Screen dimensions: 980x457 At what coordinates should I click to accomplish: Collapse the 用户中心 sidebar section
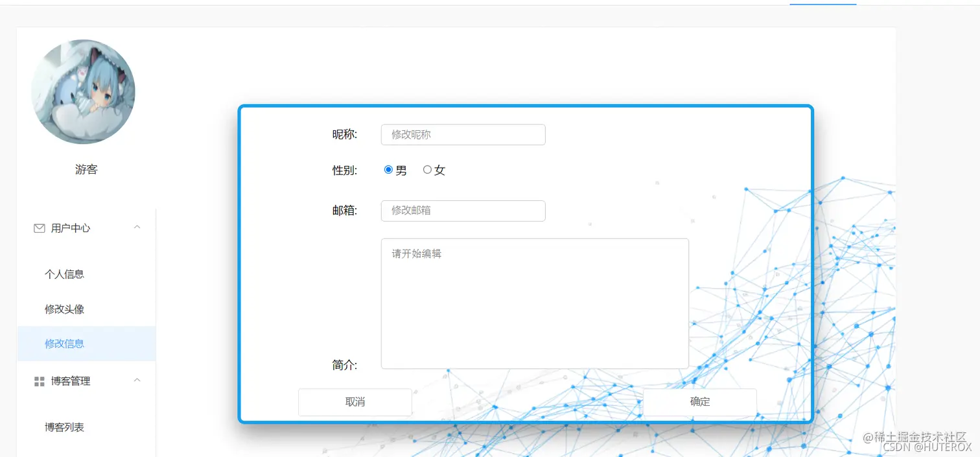pyautogui.click(x=137, y=228)
